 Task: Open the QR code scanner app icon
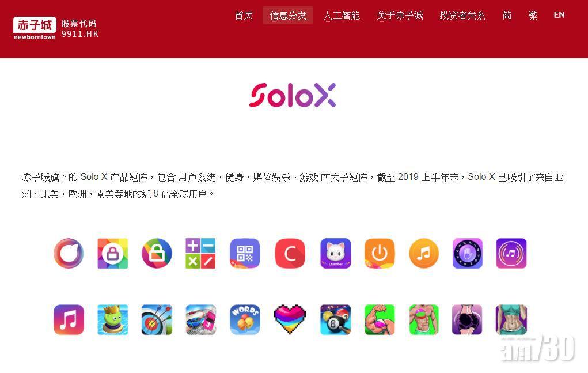pyautogui.click(x=245, y=253)
